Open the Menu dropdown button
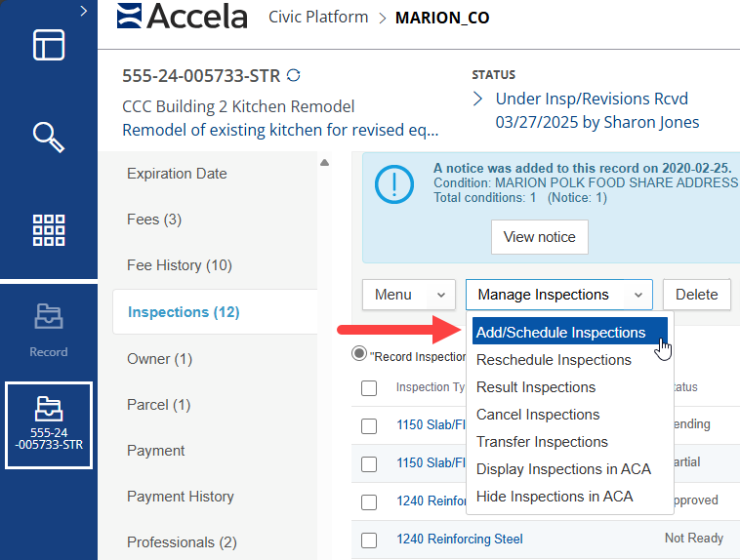This screenshot has height=560, width=740. pyautogui.click(x=409, y=295)
